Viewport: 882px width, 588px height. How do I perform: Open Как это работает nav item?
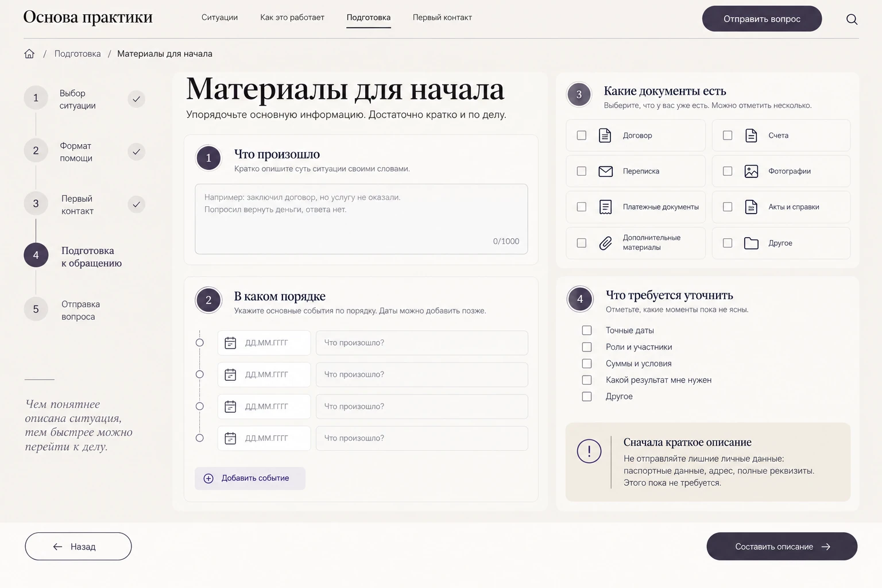click(292, 17)
